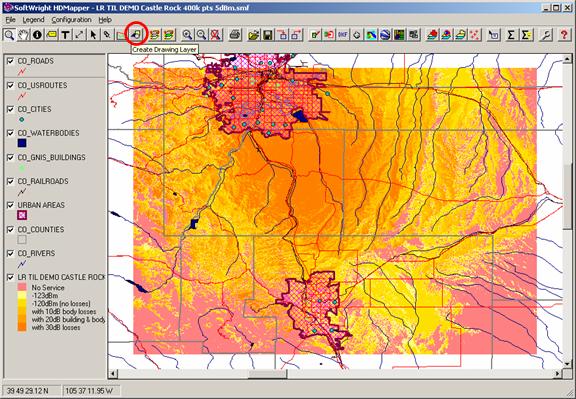Toggle the LR TIL DEMO CASTLE ROCK checkbox

tap(11, 277)
